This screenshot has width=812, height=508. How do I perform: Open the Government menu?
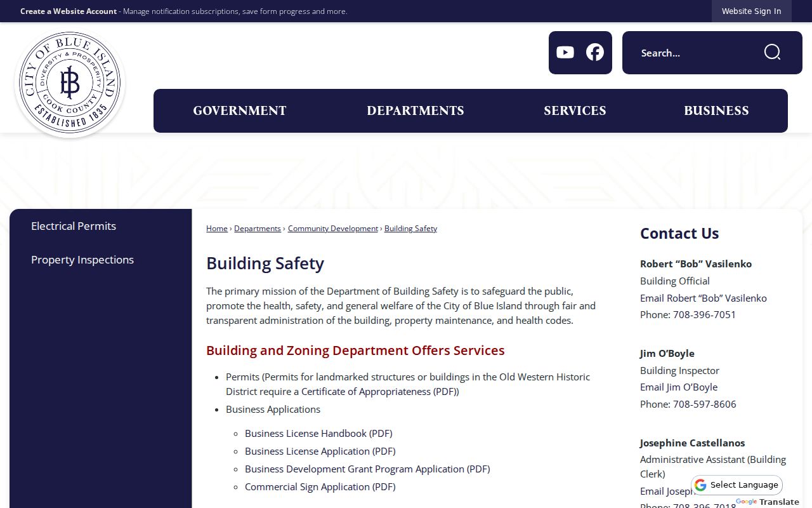(240, 110)
